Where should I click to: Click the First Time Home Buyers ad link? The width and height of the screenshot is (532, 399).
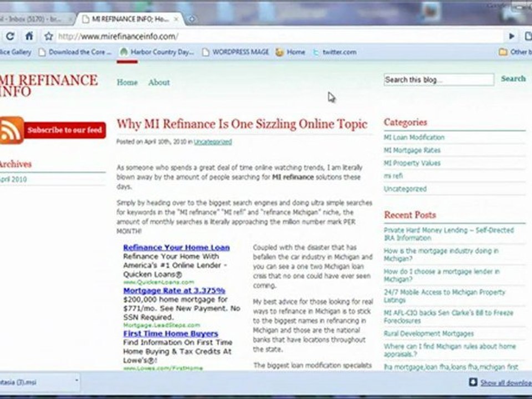pyautogui.click(x=171, y=334)
